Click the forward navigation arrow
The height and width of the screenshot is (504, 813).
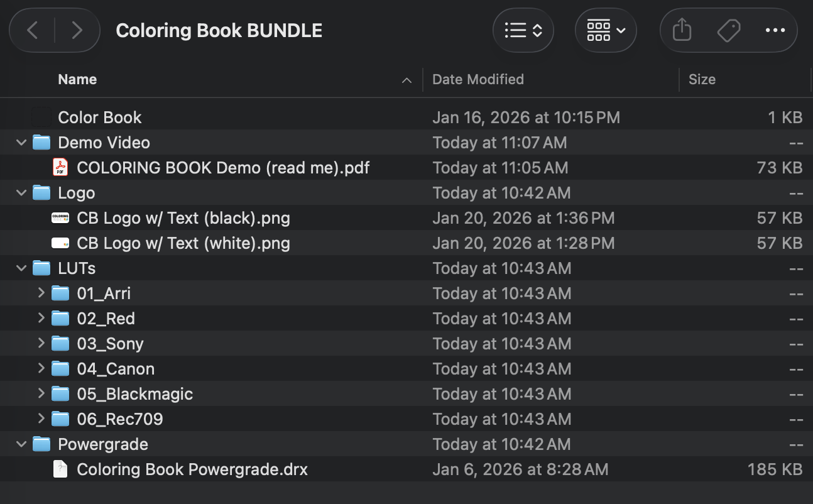pos(77,30)
